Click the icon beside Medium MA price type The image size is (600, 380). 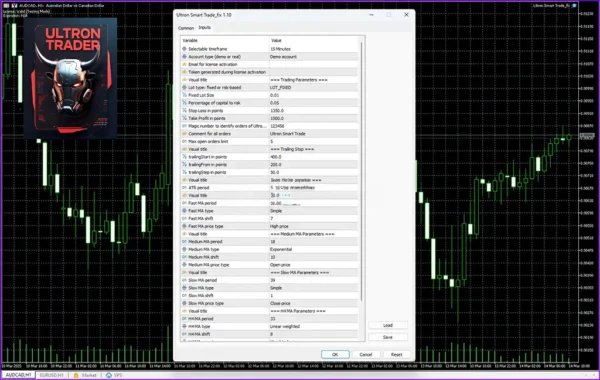(184, 265)
